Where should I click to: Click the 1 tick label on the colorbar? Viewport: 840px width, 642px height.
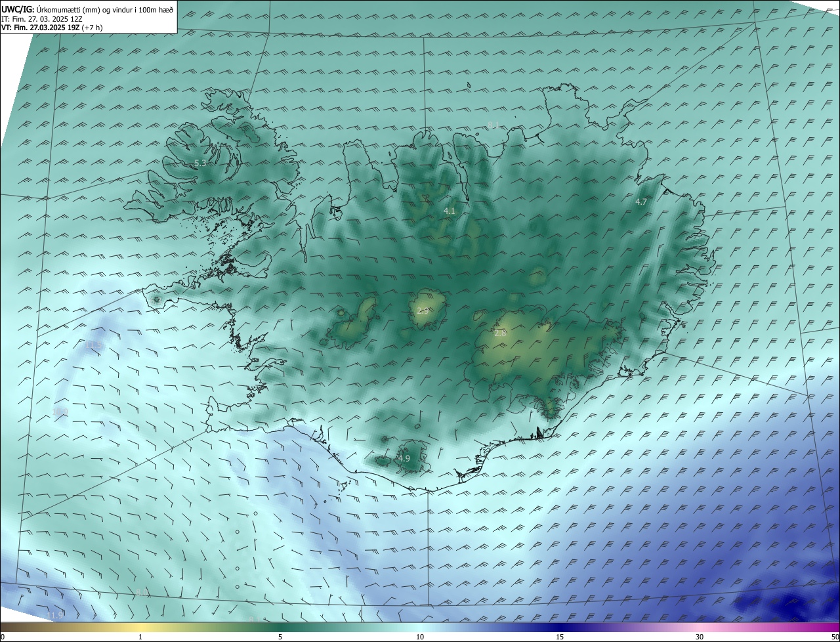click(x=140, y=637)
